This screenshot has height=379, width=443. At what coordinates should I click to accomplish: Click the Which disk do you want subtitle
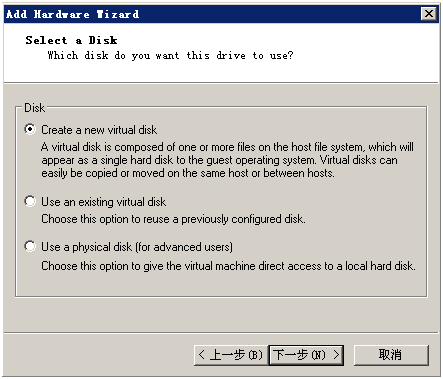point(170,55)
